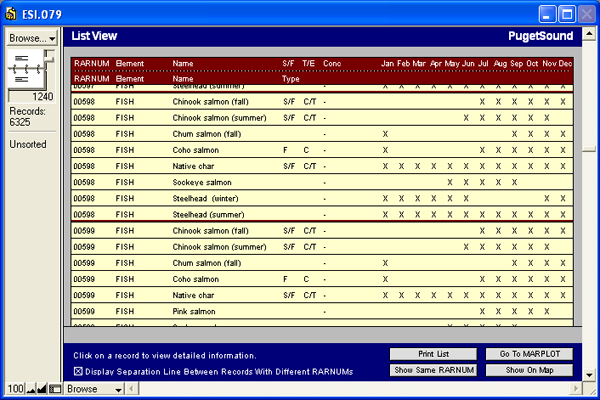Select 00599 Native char record
The image size is (600, 400).
pos(322,295)
